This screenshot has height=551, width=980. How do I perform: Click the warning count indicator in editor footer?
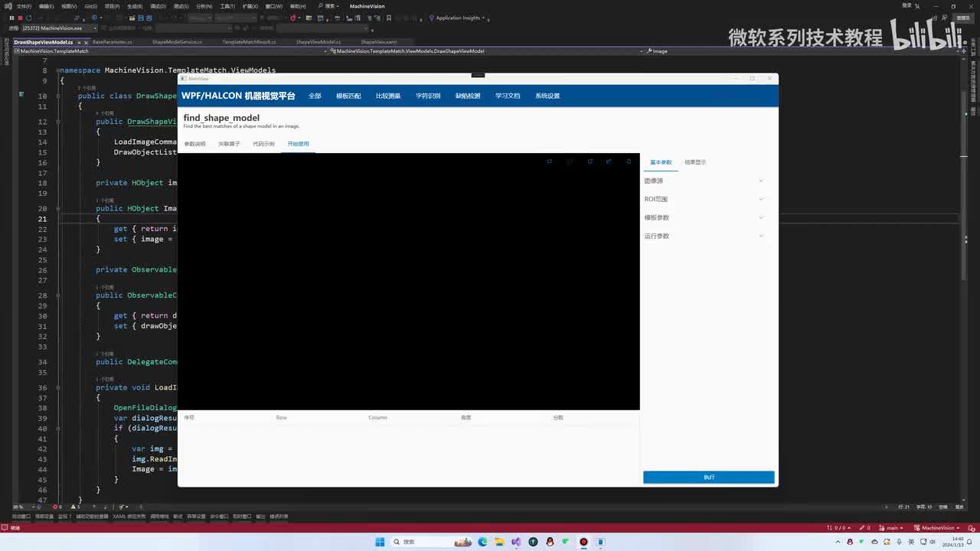click(76, 507)
